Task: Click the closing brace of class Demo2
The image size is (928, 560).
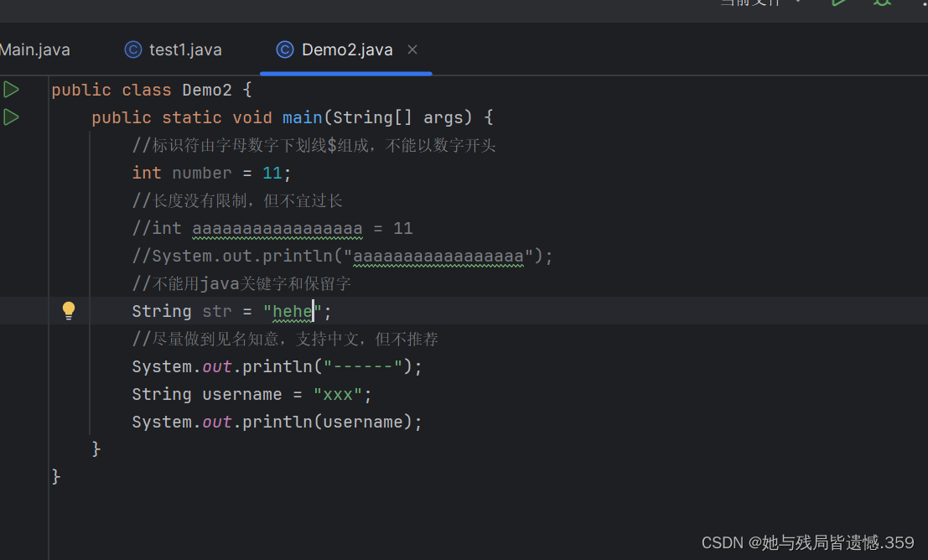Action: pyautogui.click(x=55, y=476)
